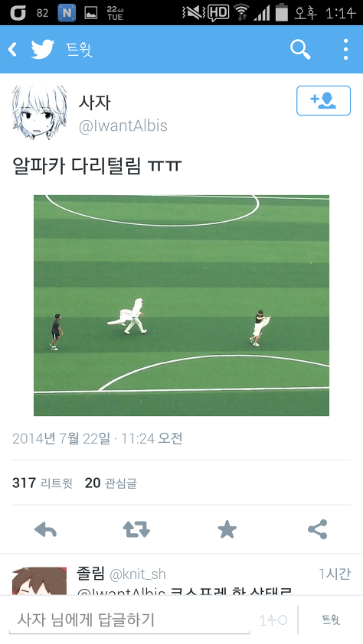Image resolution: width=363 pixels, height=644 pixels.
Task: Tap the N notification icon in status bar
Action: pyautogui.click(x=67, y=13)
